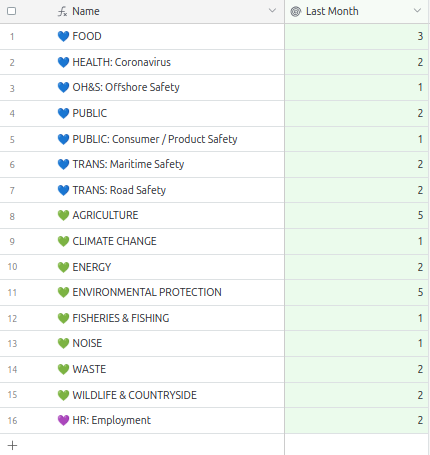
Task: Open the Last Month column dropdown arrow
Action: (417, 11)
